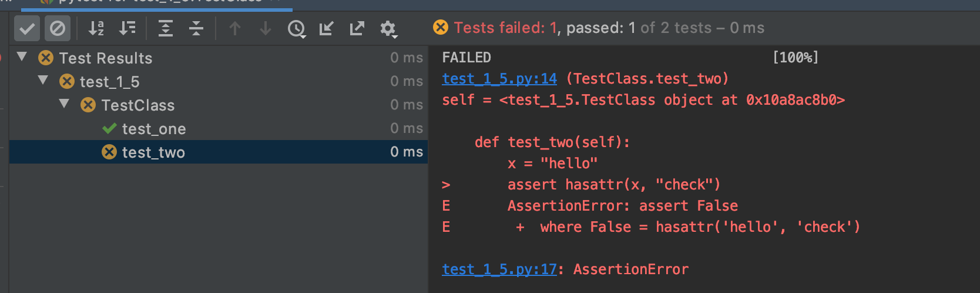Go to previous failed test arrow

click(x=235, y=28)
